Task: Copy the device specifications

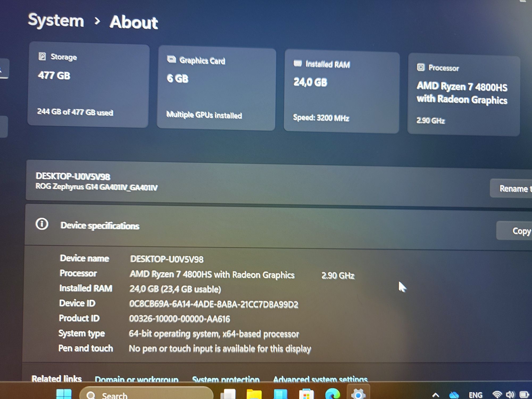Action: click(514, 231)
